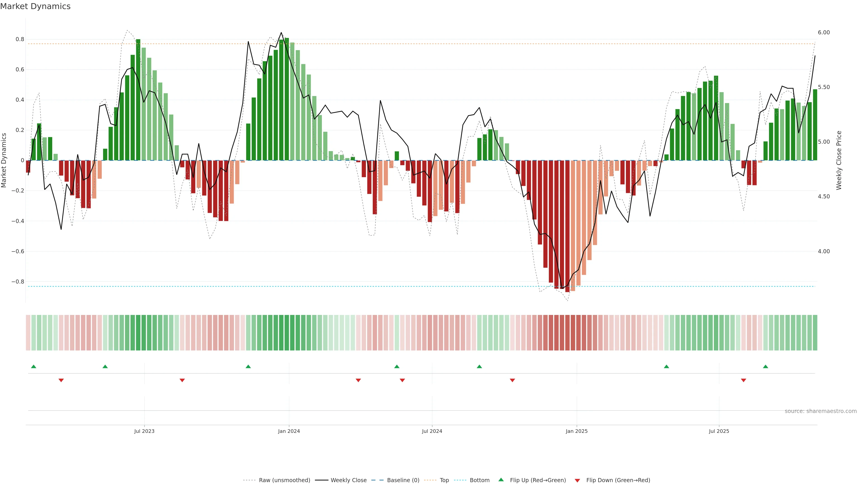The image size is (868, 488).
Task: Click the Jan 2025 x-axis label
Action: (x=577, y=431)
